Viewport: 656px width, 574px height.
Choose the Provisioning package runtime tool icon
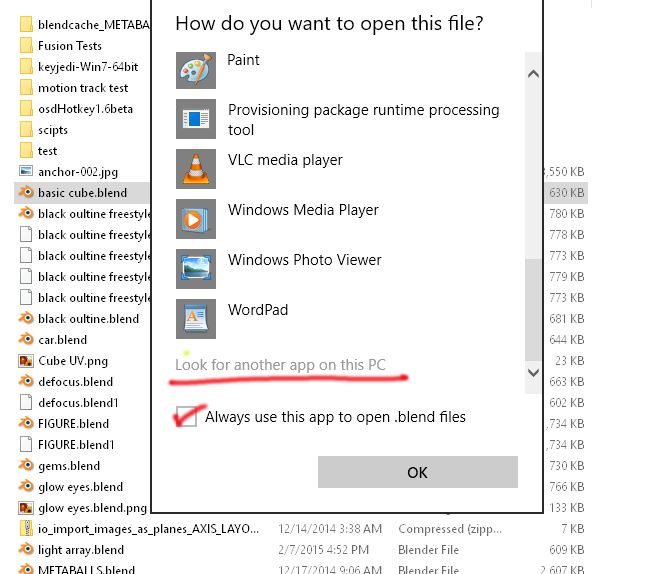(196, 119)
